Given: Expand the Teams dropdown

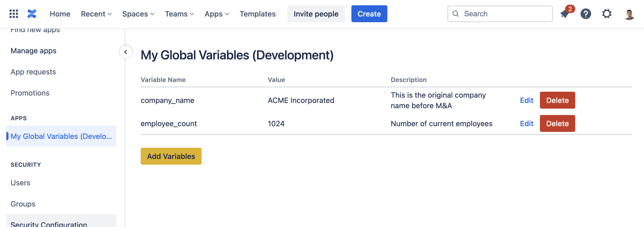Looking at the screenshot, I should pos(179,14).
